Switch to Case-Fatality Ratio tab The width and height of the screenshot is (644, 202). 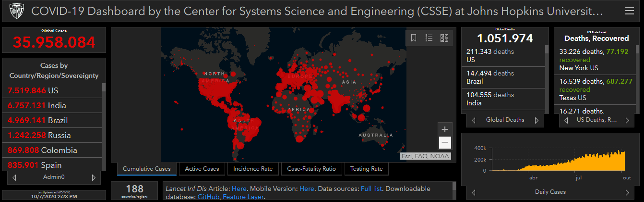tap(311, 169)
